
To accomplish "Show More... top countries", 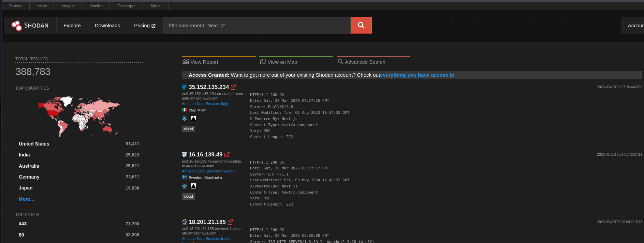I will (26, 199).
